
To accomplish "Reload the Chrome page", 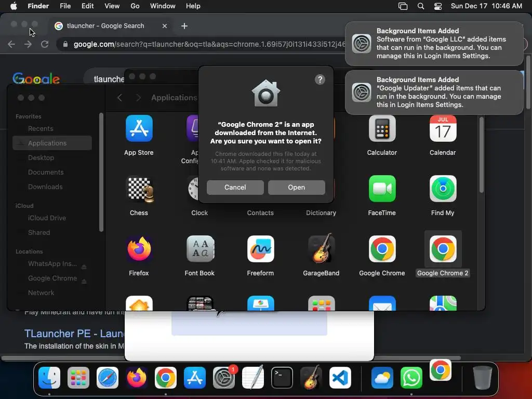I will pos(45,44).
